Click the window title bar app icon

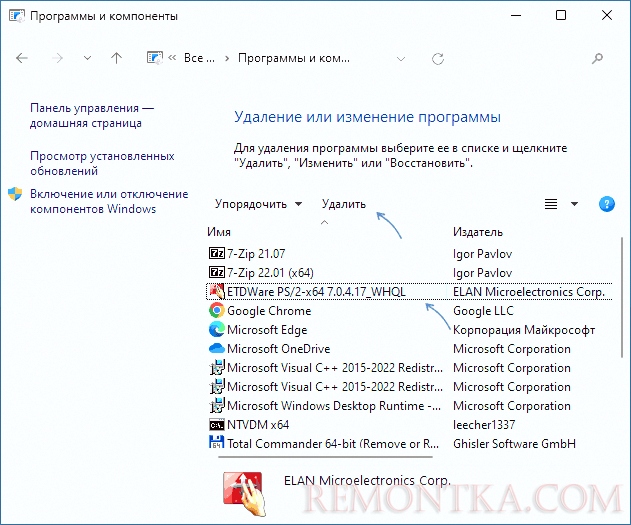[x=17, y=16]
